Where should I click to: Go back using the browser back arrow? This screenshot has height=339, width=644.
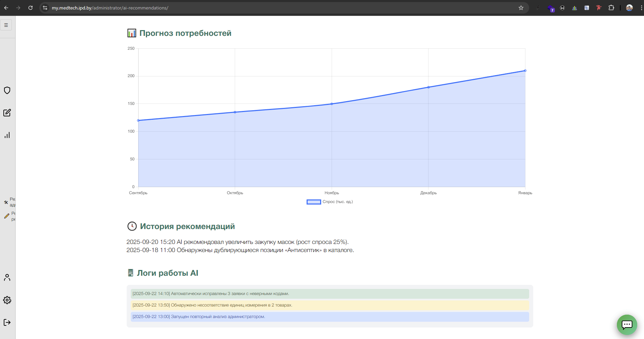coord(6,8)
